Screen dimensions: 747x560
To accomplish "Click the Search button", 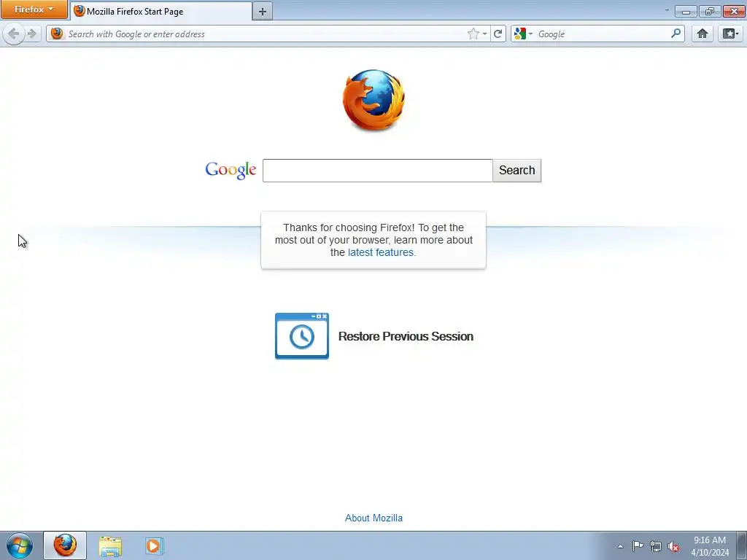I will [x=517, y=171].
